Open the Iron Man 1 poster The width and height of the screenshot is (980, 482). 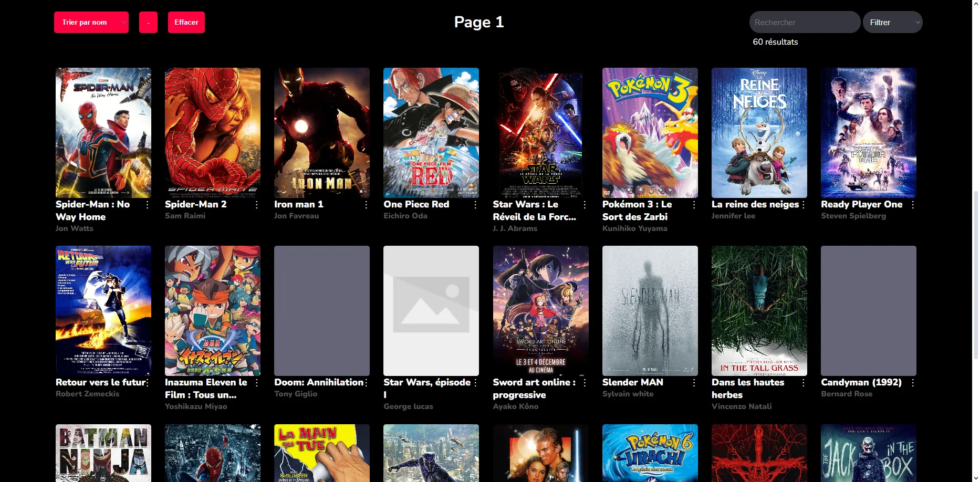322,133
